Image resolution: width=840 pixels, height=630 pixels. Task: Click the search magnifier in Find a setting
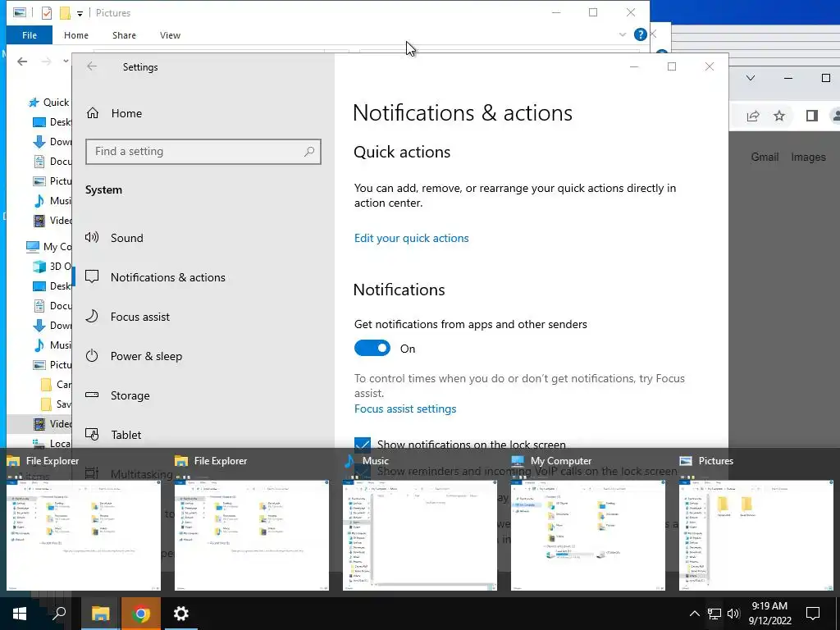click(309, 152)
